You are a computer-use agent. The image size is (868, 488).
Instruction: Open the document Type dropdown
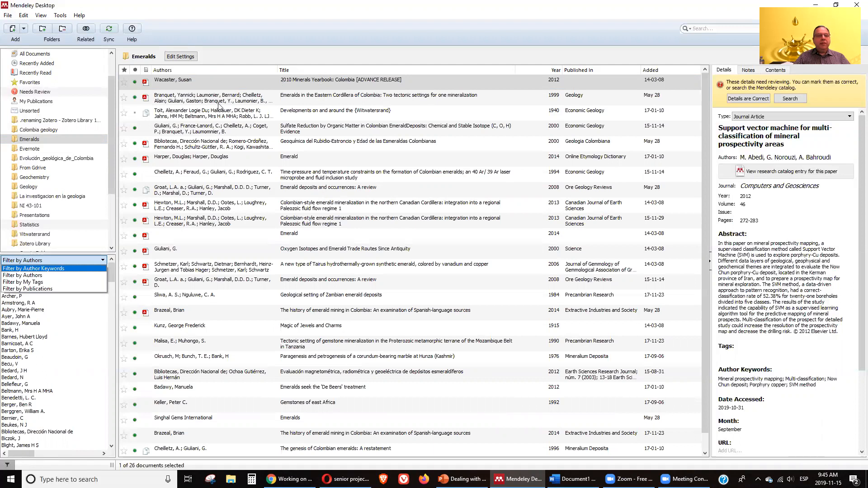coord(793,117)
